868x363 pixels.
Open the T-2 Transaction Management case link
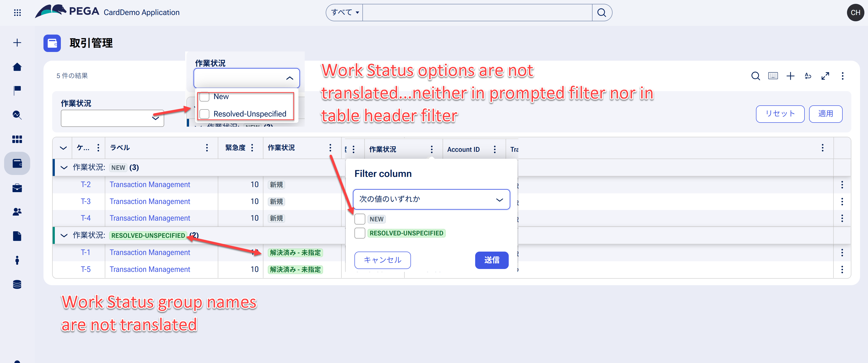(x=150, y=185)
